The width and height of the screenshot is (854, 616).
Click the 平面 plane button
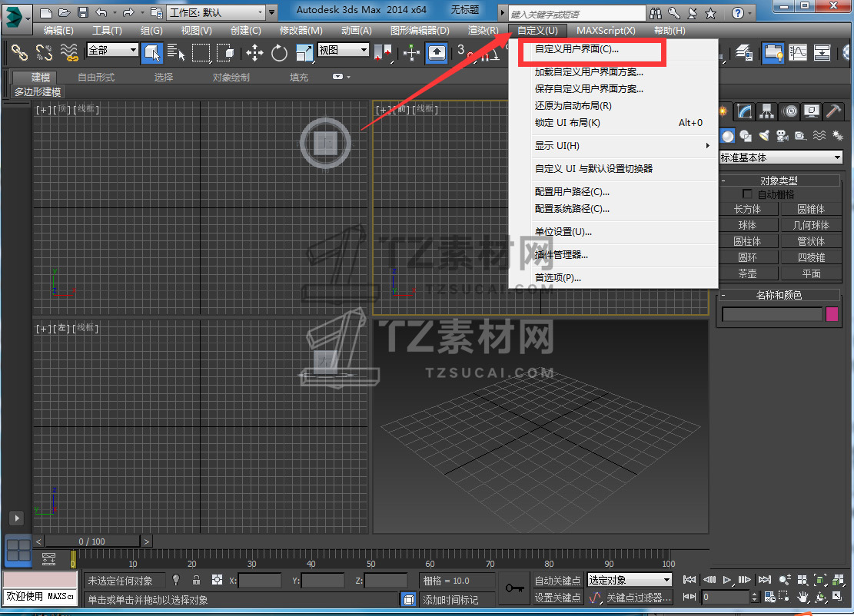(x=811, y=273)
